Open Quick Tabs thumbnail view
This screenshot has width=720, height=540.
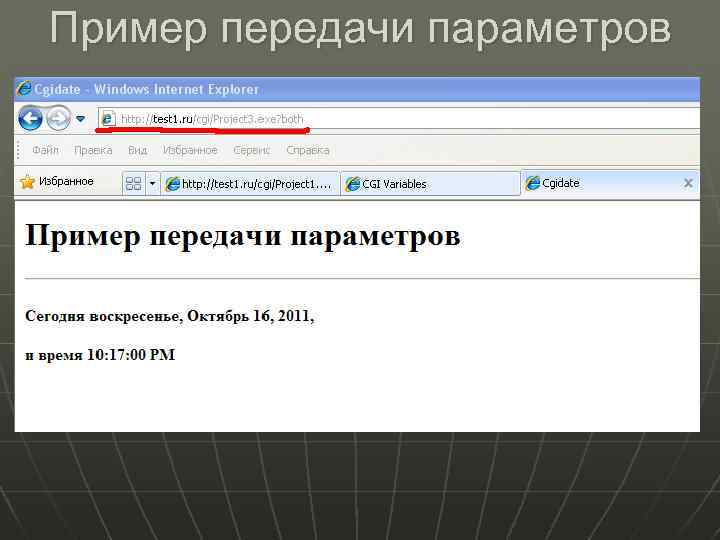(x=133, y=184)
